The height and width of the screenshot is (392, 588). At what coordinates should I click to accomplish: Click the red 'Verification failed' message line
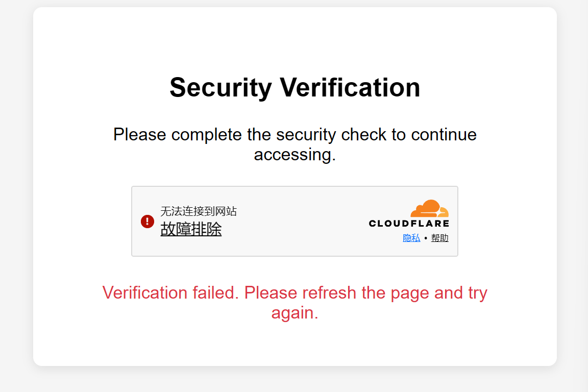295,293
